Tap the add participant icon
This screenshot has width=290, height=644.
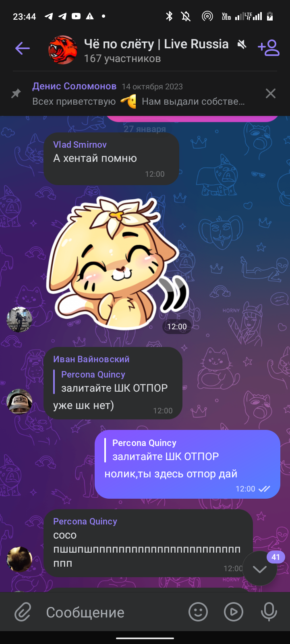[x=269, y=47]
